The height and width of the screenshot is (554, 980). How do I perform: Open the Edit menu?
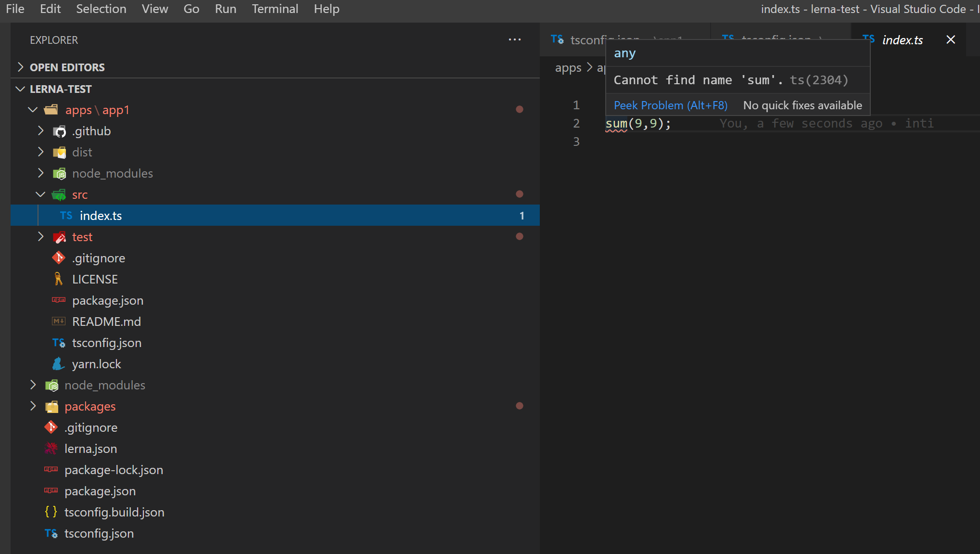tap(50, 9)
